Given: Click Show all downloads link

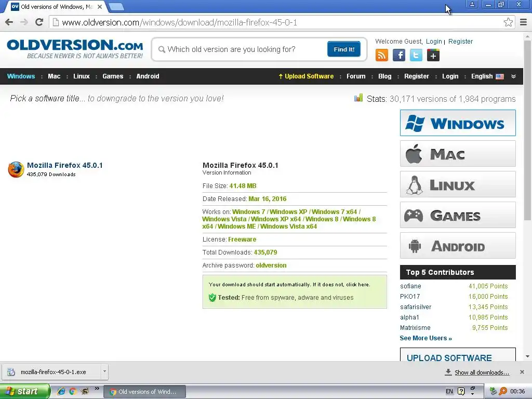Looking at the screenshot, I should (482, 372).
